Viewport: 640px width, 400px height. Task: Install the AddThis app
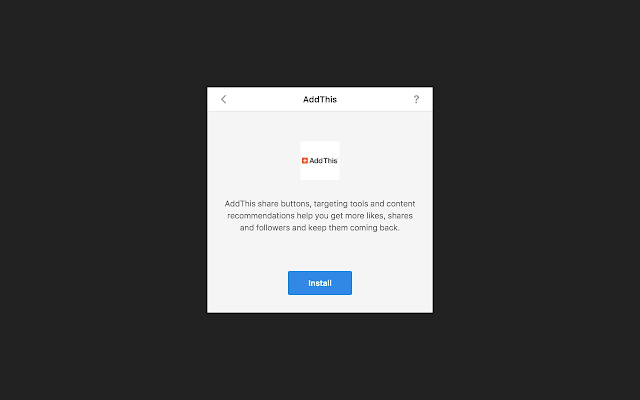click(x=320, y=283)
